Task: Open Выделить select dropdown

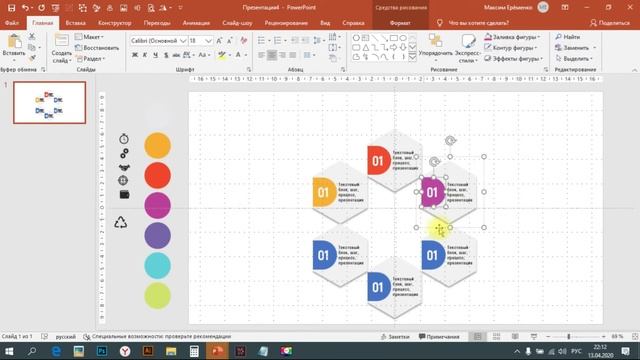Action: (573, 58)
